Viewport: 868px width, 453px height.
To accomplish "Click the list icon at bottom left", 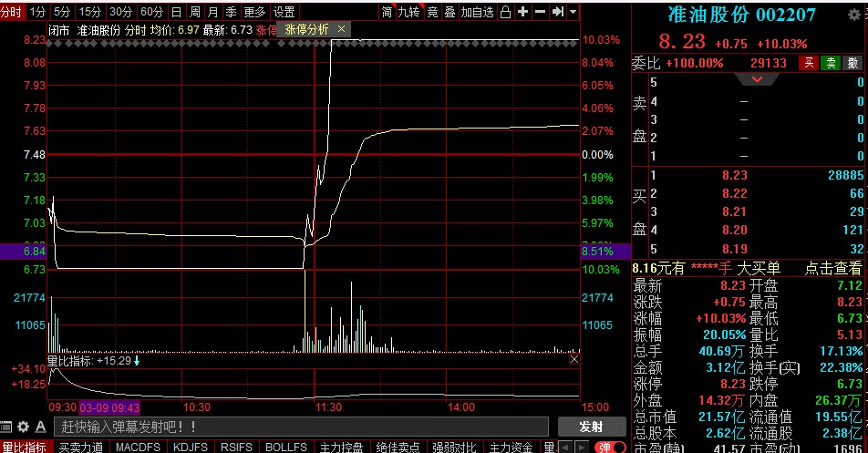I will [x=7, y=427].
